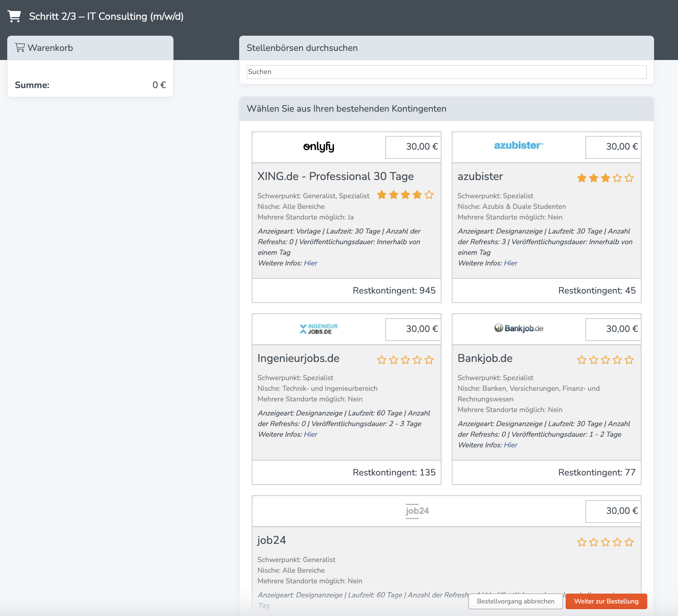This screenshot has height=616, width=678.
Task: Click Restkontingent: 77 text
Action: 597,472
